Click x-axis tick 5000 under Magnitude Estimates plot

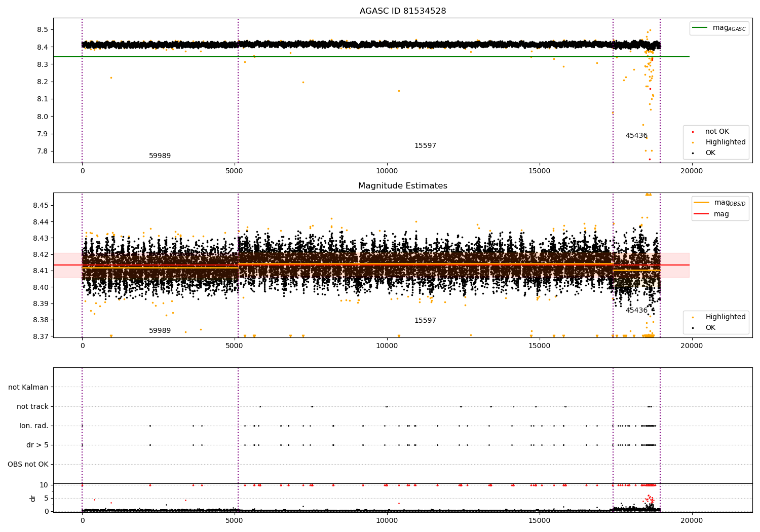235,346
